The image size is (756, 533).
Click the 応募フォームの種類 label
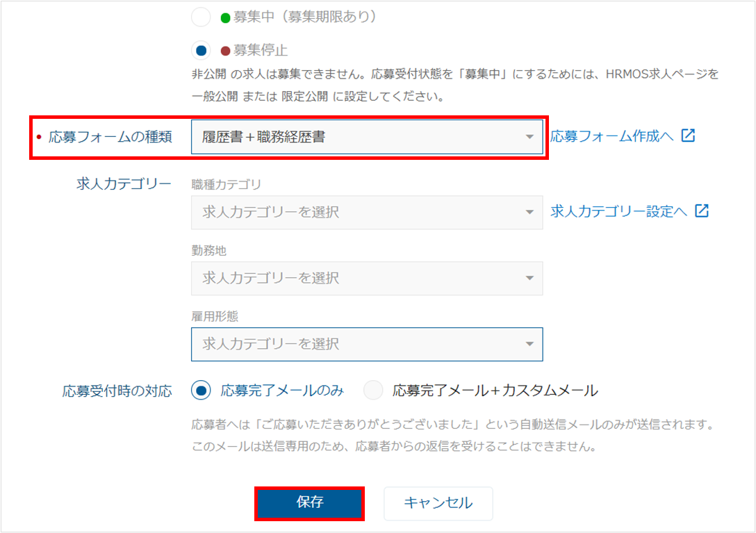point(110,137)
